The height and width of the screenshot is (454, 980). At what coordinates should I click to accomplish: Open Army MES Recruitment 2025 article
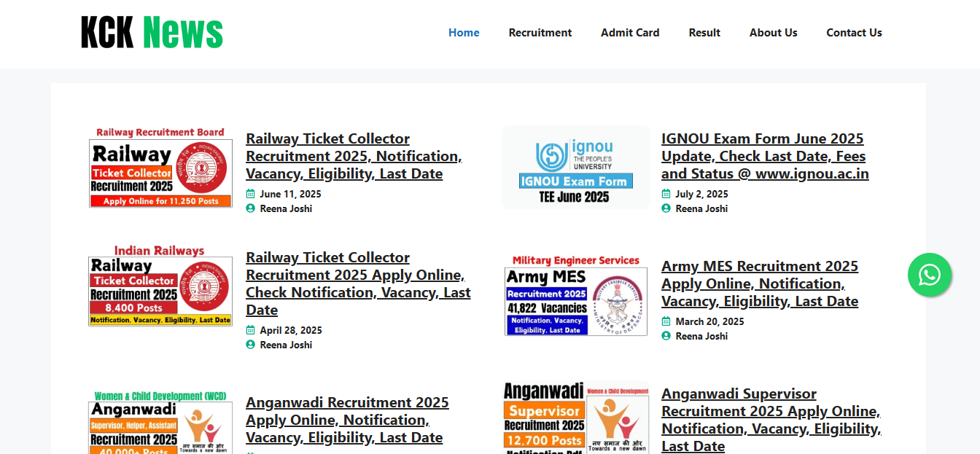760,283
